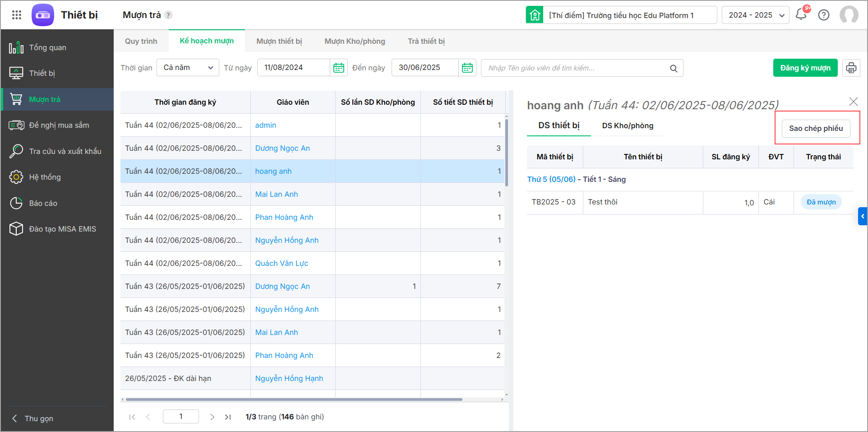This screenshot has width=868, height=432.
Task: Open Tra cứu và xuất khẩu
Action: coord(57,151)
